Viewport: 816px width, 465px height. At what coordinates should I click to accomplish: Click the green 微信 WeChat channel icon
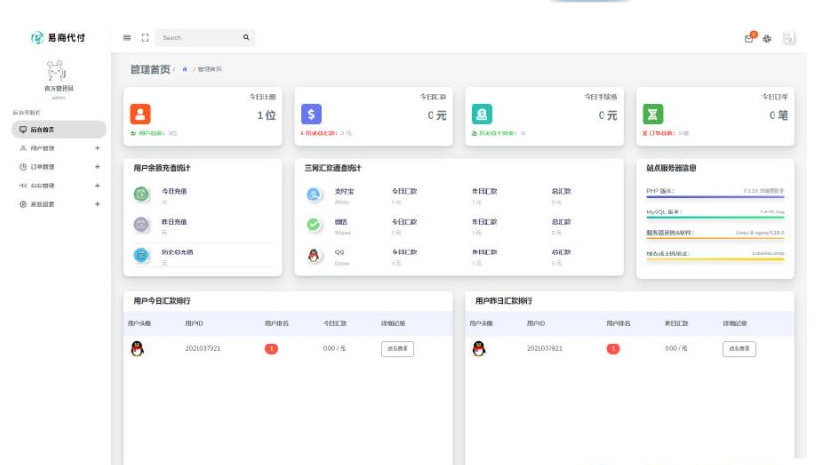(x=314, y=225)
